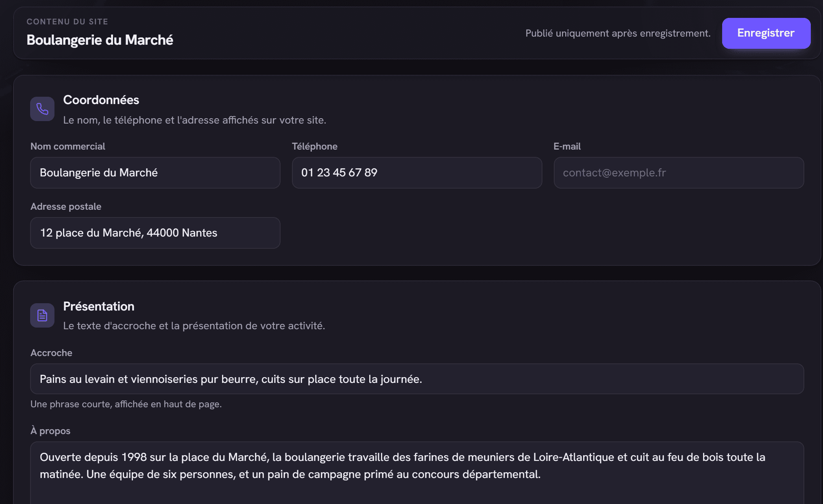823x504 pixels.
Task: Click the Adresse postale label
Action: coord(66,206)
